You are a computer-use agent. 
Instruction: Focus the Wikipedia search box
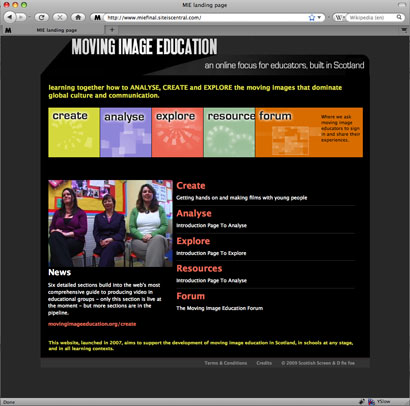tap(371, 17)
